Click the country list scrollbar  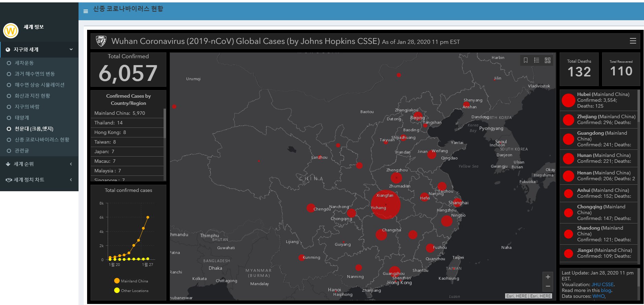click(165, 123)
